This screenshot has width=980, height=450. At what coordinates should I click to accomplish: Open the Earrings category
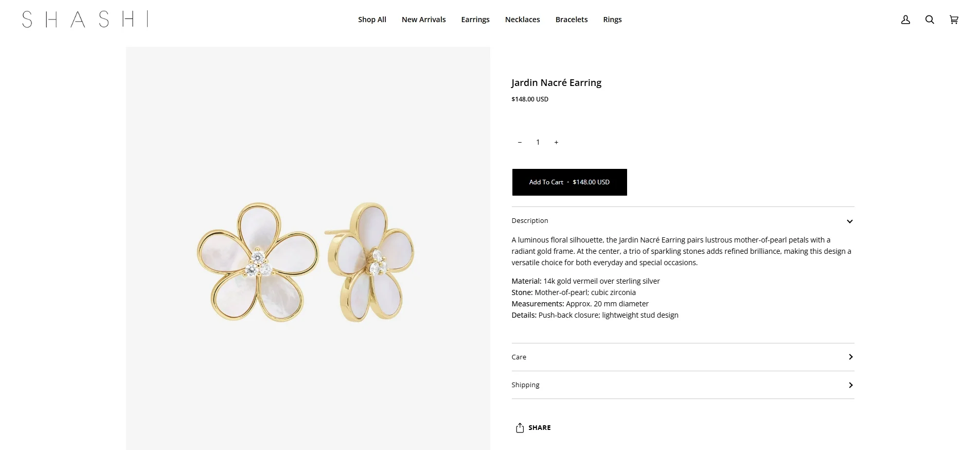tap(475, 20)
